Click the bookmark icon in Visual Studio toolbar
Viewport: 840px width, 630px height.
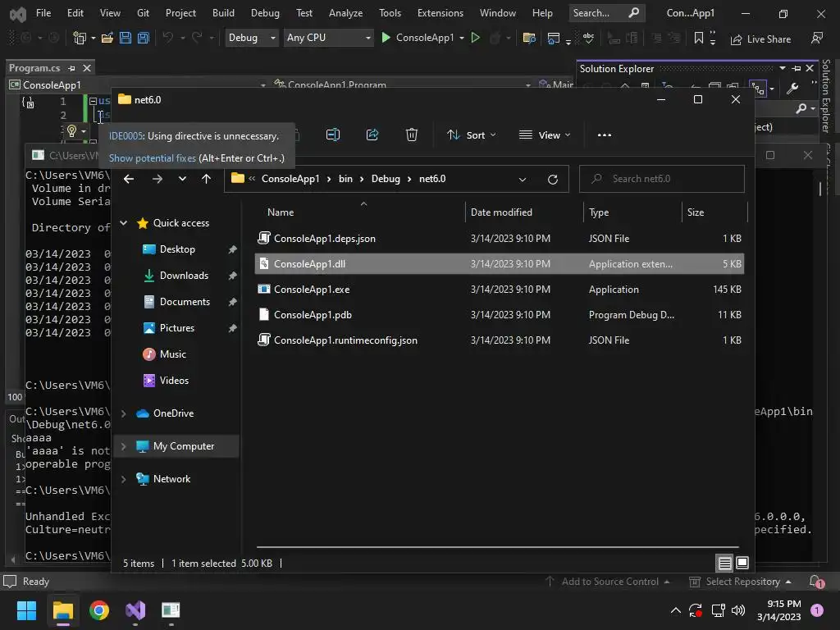click(x=698, y=38)
